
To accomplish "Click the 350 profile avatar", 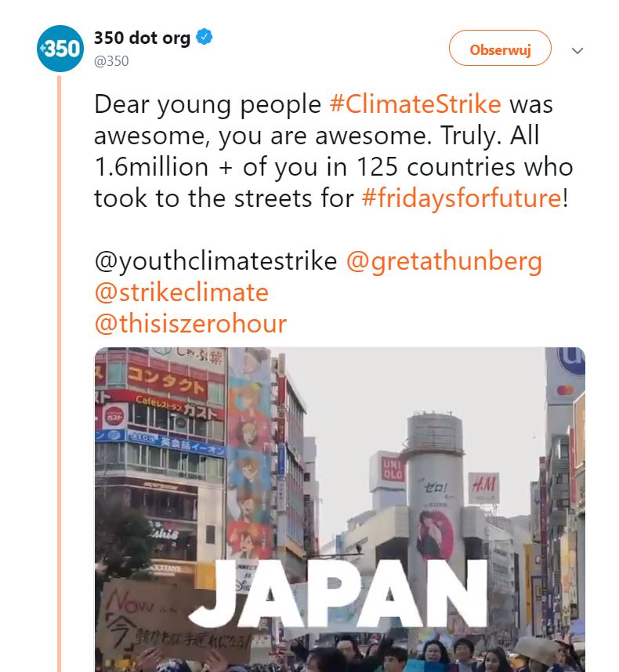I will [60, 49].
